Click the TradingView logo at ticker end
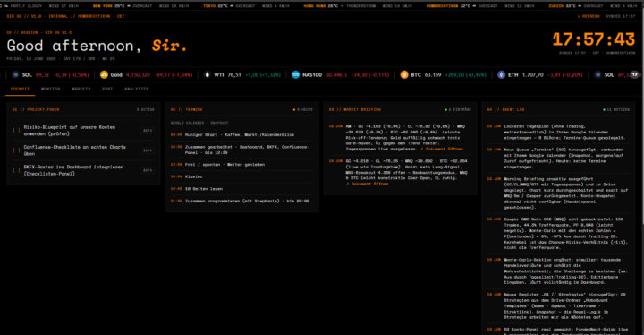 [x=635, y=74]
